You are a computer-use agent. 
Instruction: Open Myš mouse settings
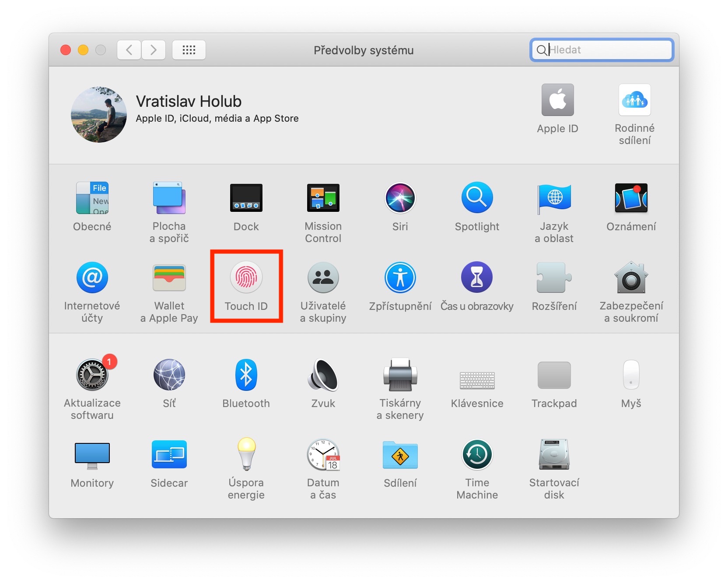631,375
